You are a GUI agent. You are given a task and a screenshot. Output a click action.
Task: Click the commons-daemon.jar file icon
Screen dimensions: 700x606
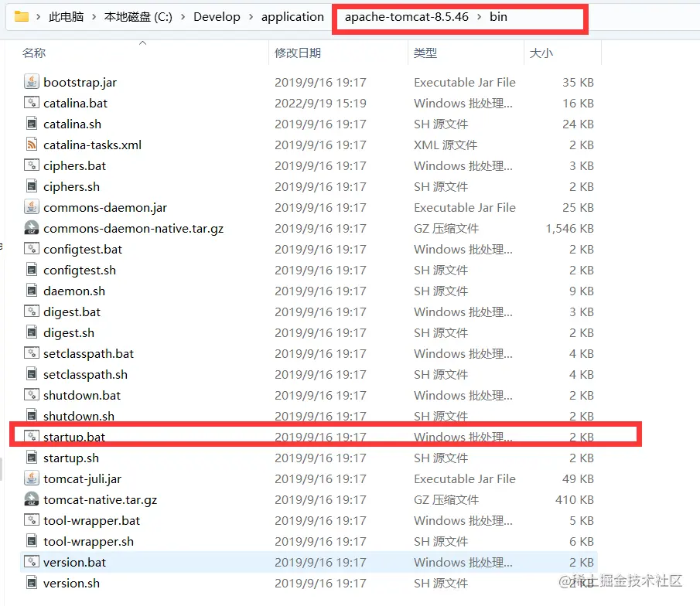(x=31, y=207)
